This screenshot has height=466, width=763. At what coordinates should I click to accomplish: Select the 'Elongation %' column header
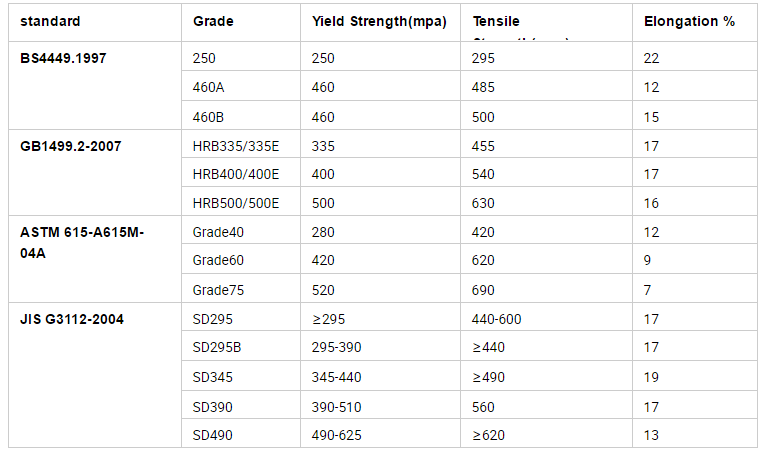(694, 22)
